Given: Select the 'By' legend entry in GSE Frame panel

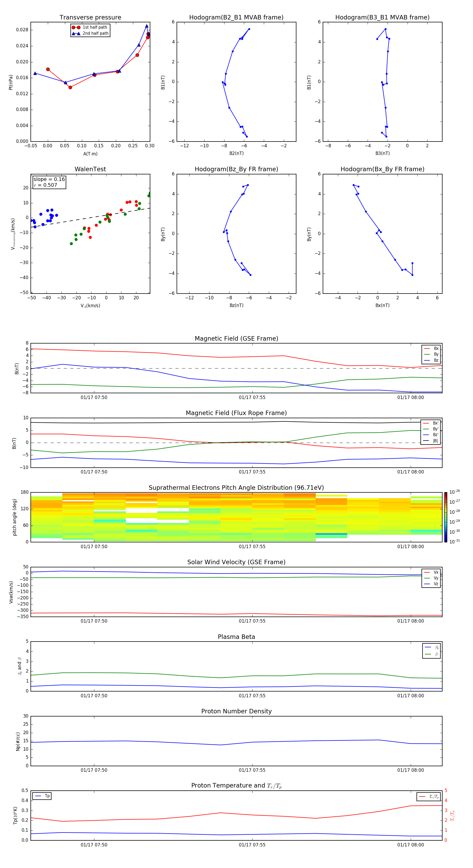Looking at the screenshot, I should [431, 354].
